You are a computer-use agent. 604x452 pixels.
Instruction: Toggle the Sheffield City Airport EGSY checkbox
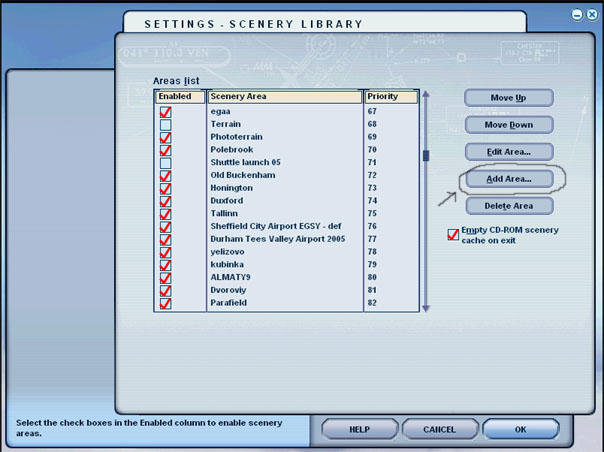coord(166,227)
